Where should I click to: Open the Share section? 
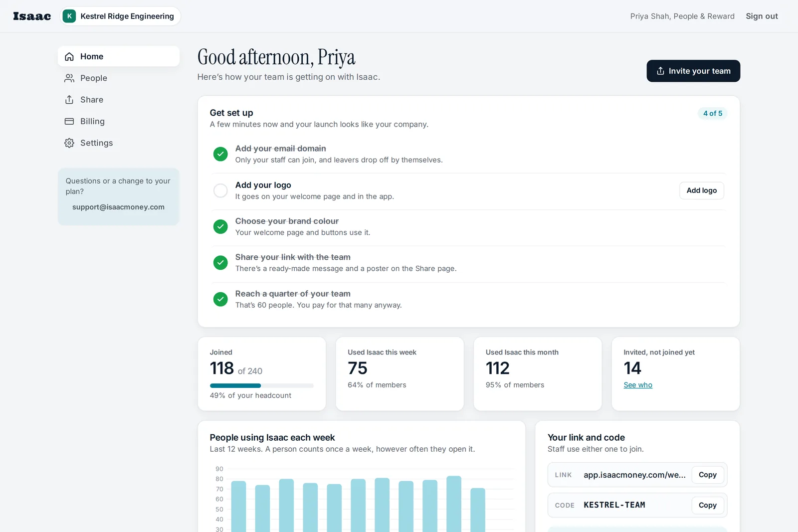pyautogui.click(x=119, y=100)
